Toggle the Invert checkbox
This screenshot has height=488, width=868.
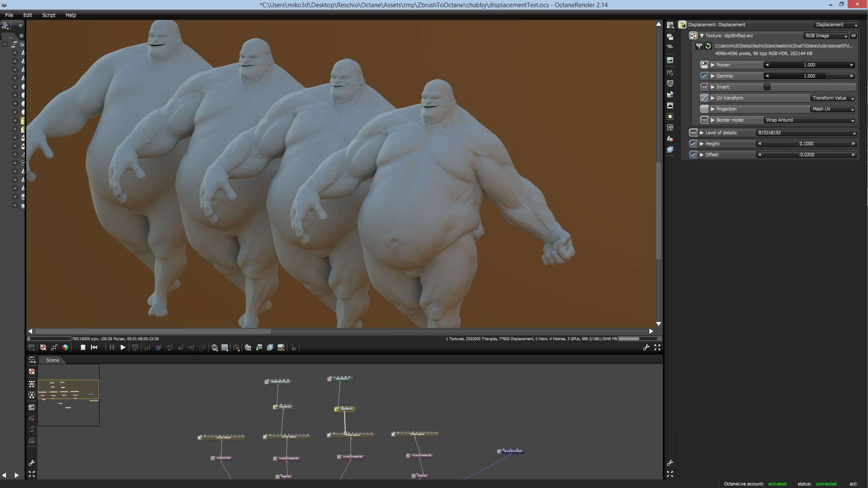click(x=767, y=87)
